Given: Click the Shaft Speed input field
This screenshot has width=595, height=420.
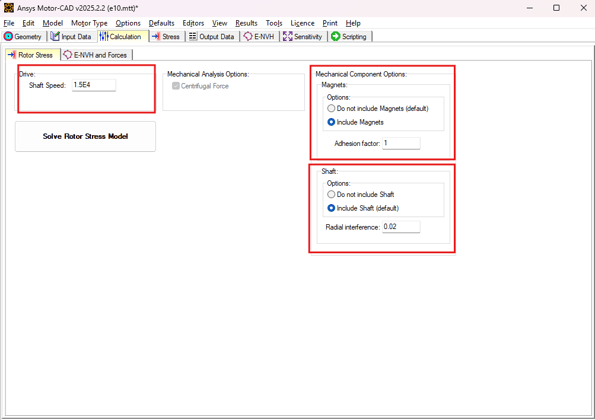Looking at the screenshot, I should (x=94, y=85).
